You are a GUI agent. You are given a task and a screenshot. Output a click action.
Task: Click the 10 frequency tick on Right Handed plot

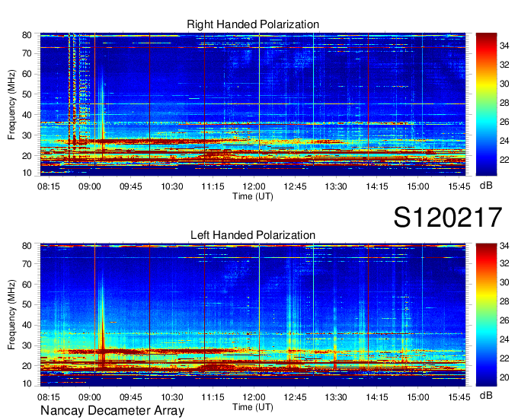(27, 173)
